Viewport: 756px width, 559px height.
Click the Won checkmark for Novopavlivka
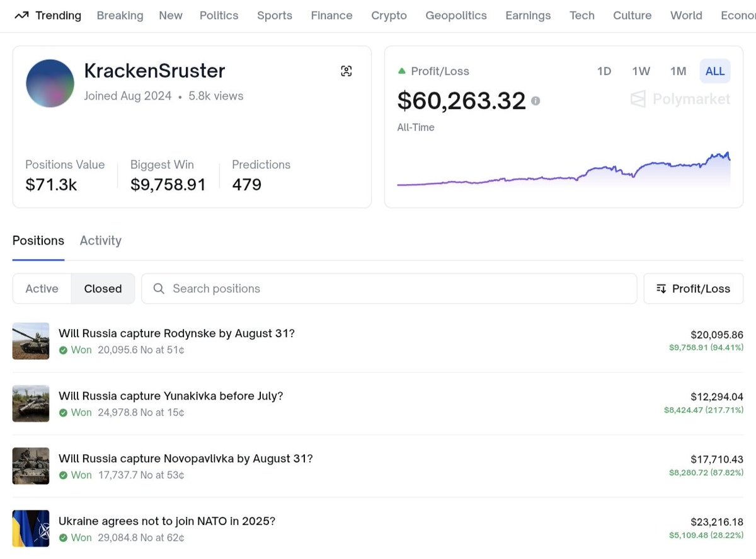pyautogui.click(x=63, y=475)
